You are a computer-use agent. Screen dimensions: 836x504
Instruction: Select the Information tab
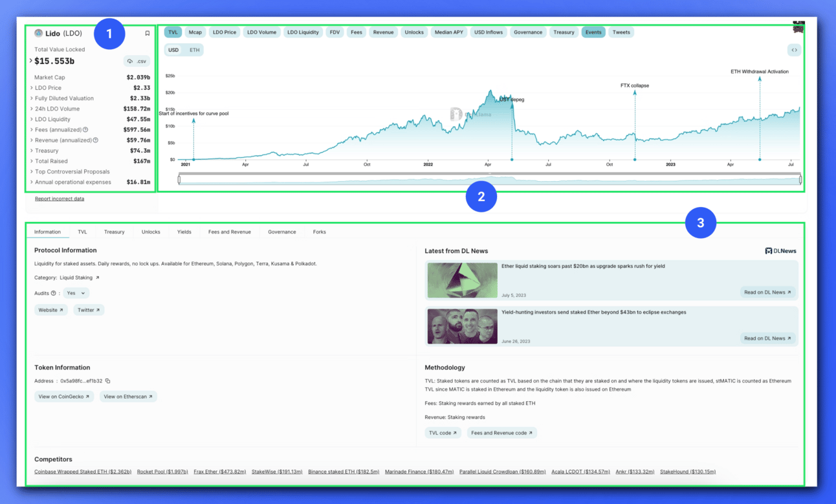[47, 232]
